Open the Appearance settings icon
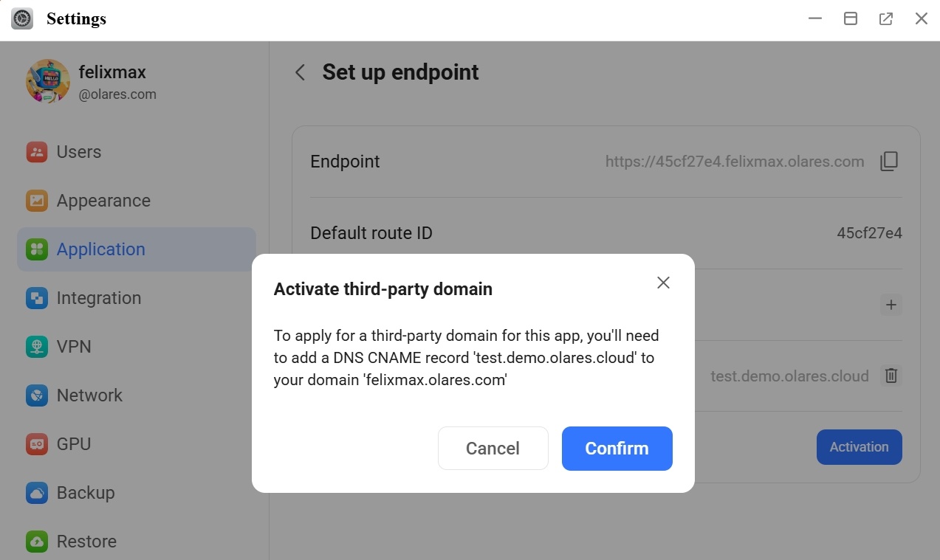Screen dimensions: 940x560 (x=36, y=201)
